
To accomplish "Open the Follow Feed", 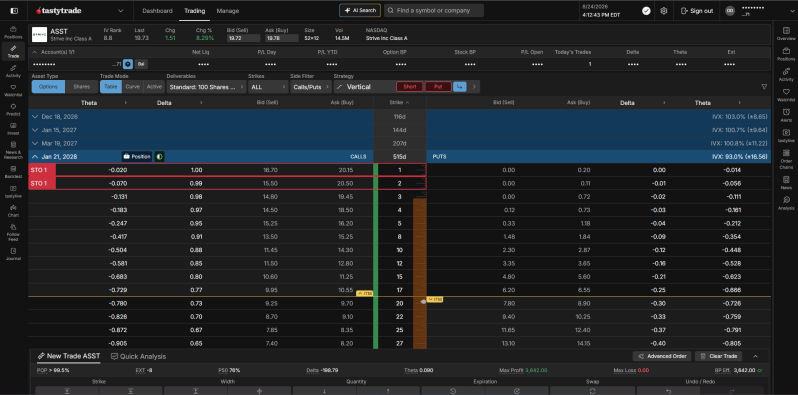I will pyautogui.click(x=13, y=232).
